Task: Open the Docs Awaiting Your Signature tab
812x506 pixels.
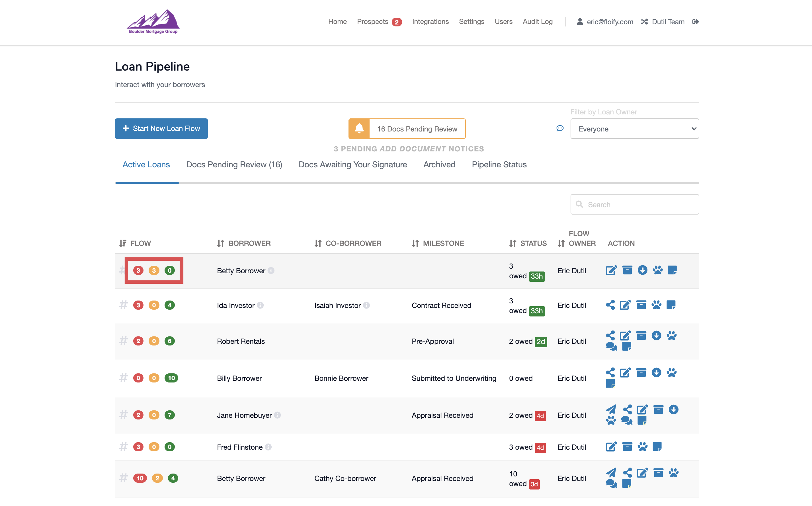Action: point(353,165)
